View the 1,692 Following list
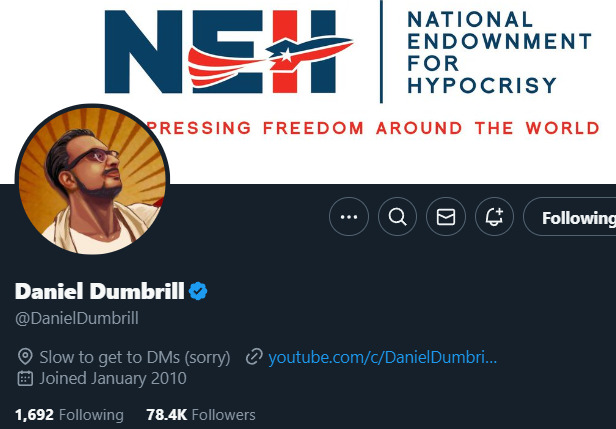 pyautogui.click(x=69, y=414)
